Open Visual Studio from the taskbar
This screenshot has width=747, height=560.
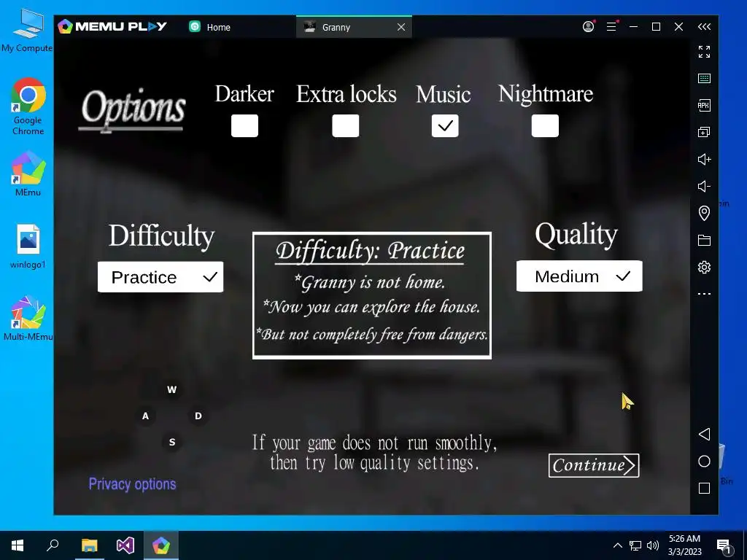(x=125, y=545)
